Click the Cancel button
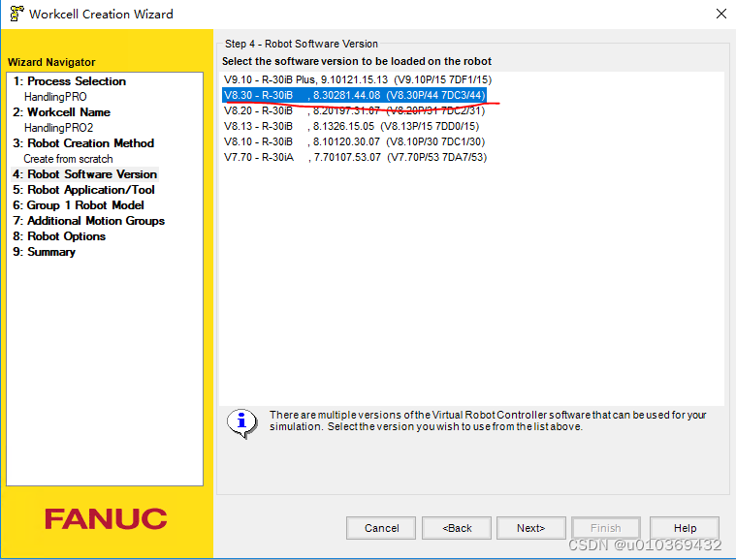 point(381,528)
